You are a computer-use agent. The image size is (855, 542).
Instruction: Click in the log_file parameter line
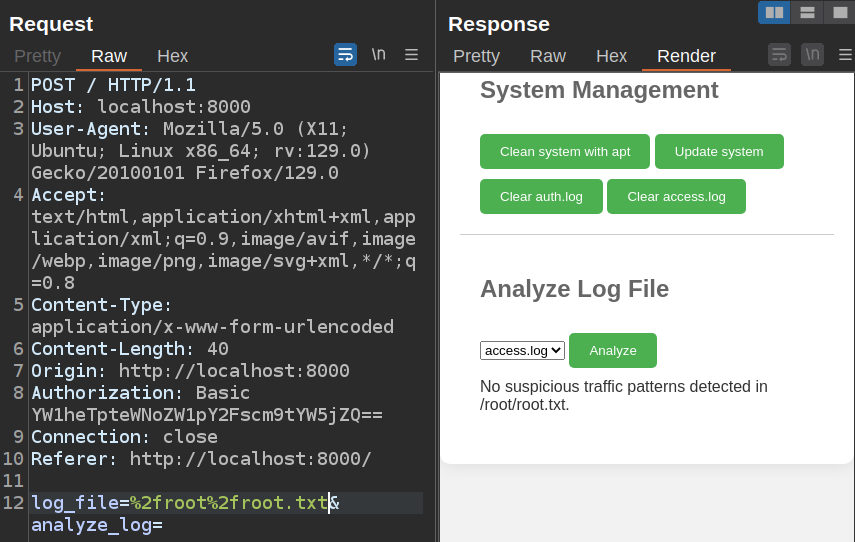[200, 503]
